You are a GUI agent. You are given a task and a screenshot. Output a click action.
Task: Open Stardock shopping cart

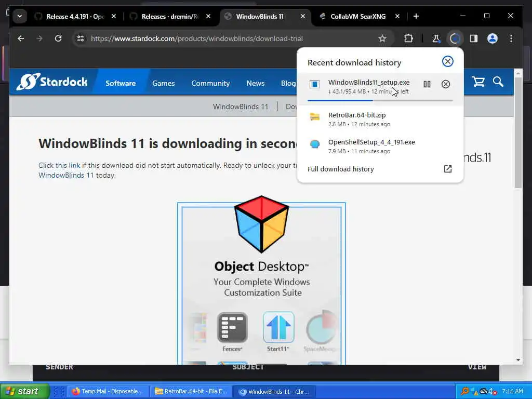point(478,82)
